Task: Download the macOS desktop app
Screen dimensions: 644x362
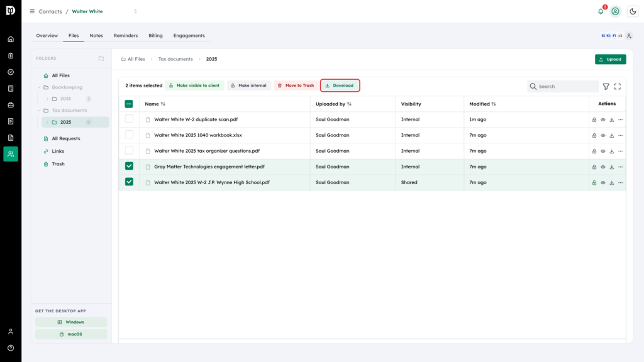Action: click(71, 334)
